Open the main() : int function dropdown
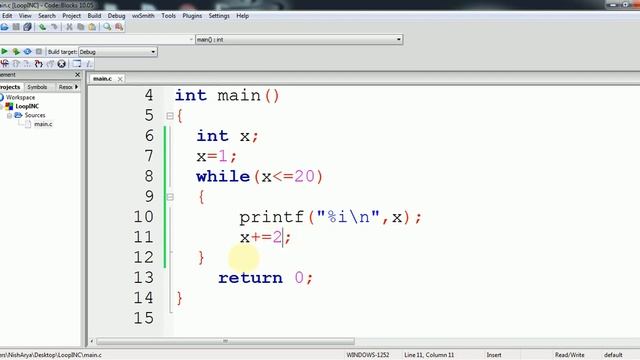The width and height of the screenshot is (640, 360). tap(299, 40)
